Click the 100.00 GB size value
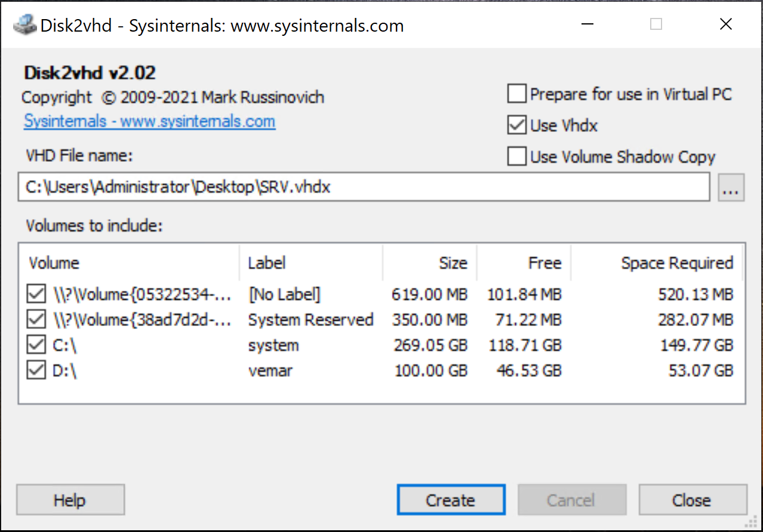This screenshot has width=763, height=532. coord(431,371)
